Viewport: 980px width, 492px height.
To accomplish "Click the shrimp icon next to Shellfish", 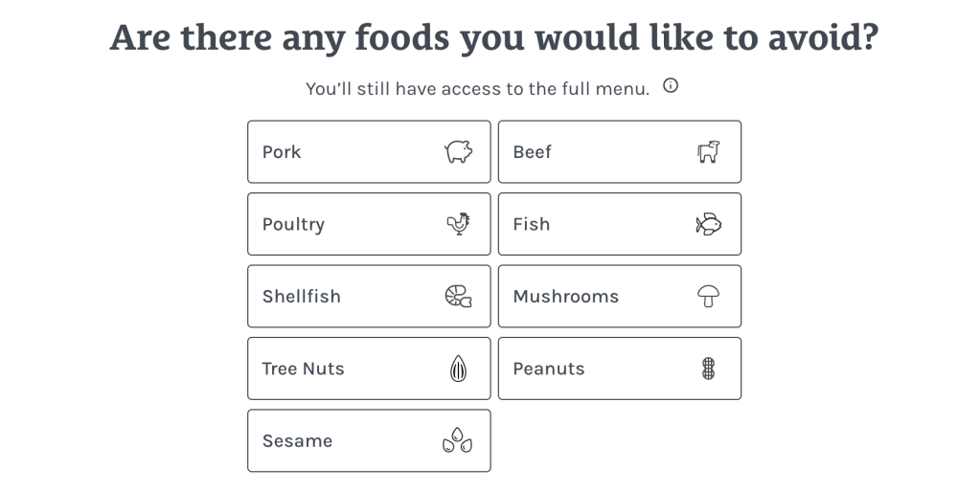I will (x=458, y=297).
